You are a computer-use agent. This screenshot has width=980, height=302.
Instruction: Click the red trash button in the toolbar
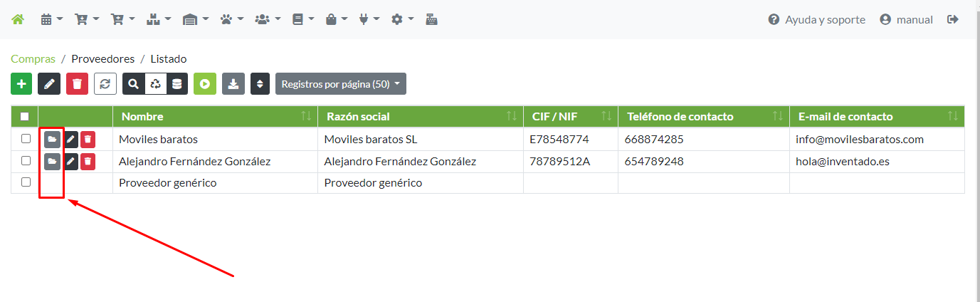[77, 84]
